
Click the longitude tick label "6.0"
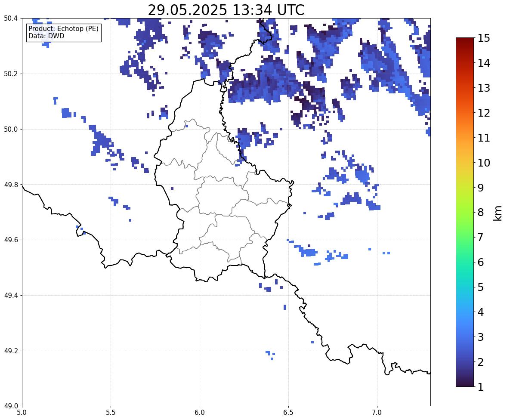tap(200, 413)
